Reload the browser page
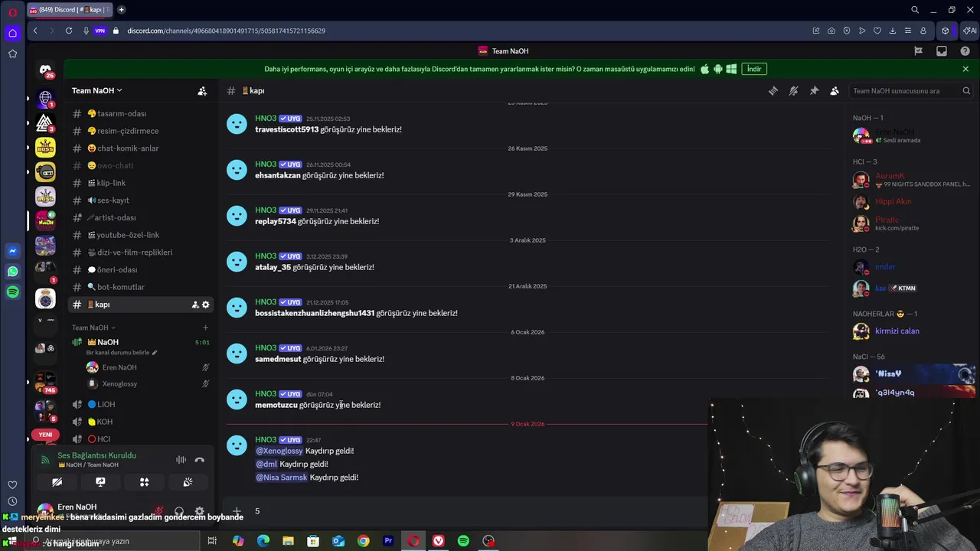 (69, 31)
